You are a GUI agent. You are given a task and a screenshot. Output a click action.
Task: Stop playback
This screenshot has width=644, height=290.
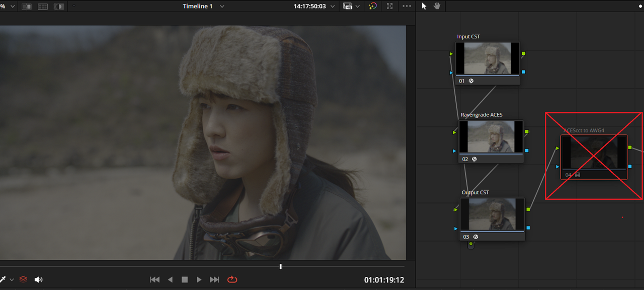185,279
